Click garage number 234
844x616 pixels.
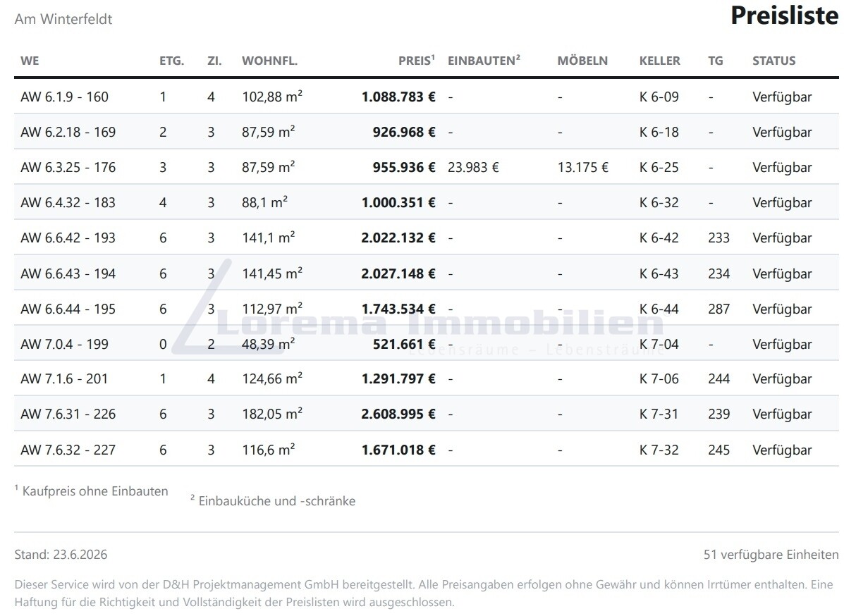[x=718, y=274]
